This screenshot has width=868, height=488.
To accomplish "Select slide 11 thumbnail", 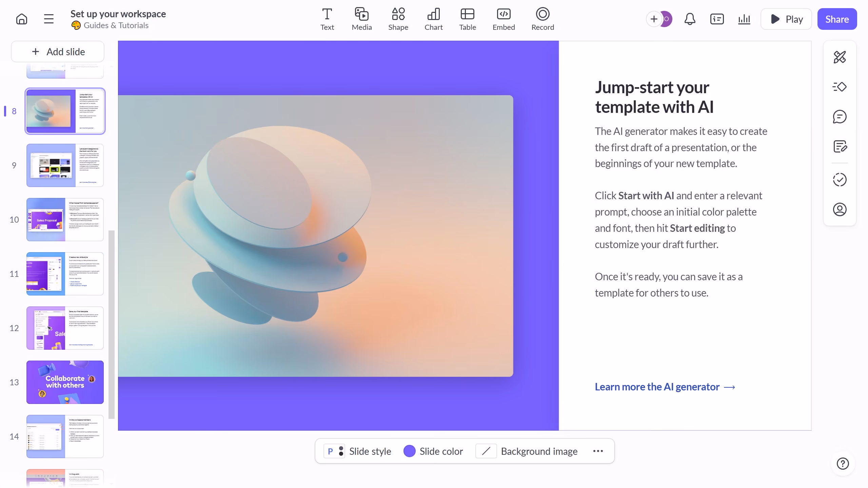I will [65, 274].
